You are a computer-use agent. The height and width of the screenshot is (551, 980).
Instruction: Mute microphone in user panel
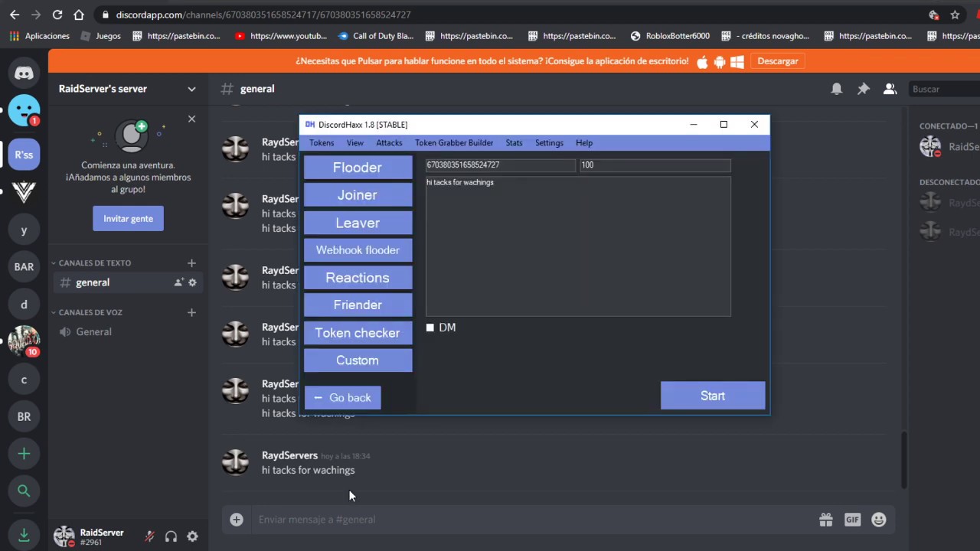(150, 537)
